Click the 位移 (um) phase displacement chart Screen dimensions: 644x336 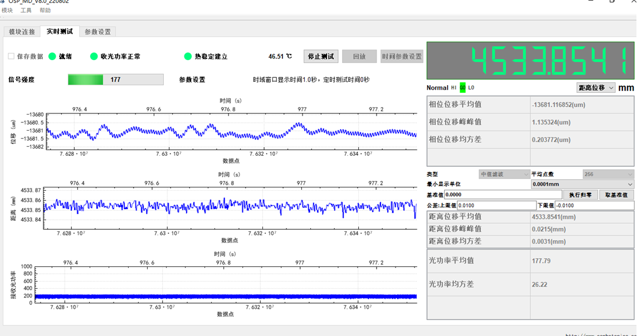pos(231,131)
